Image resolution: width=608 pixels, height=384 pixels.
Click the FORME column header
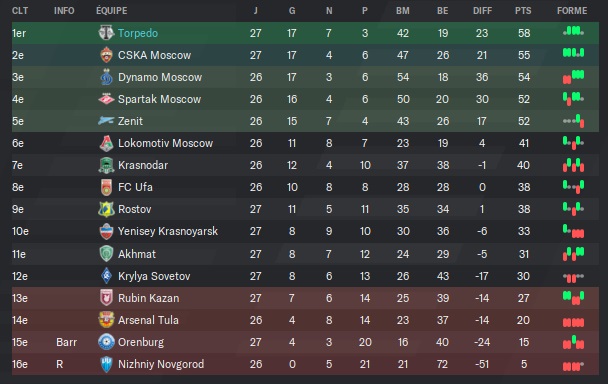click(572, 11)
